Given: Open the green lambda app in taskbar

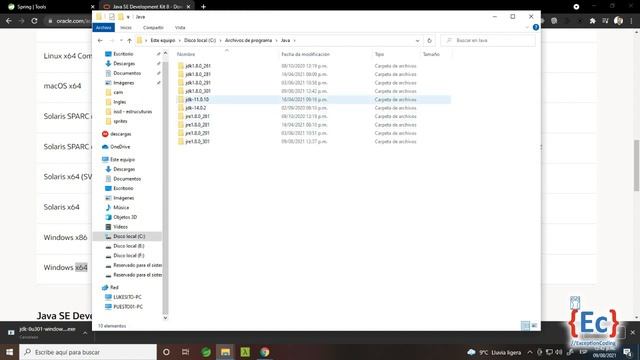Looking at the screenshot, I should pyautogui.click(x=245, y=352).
